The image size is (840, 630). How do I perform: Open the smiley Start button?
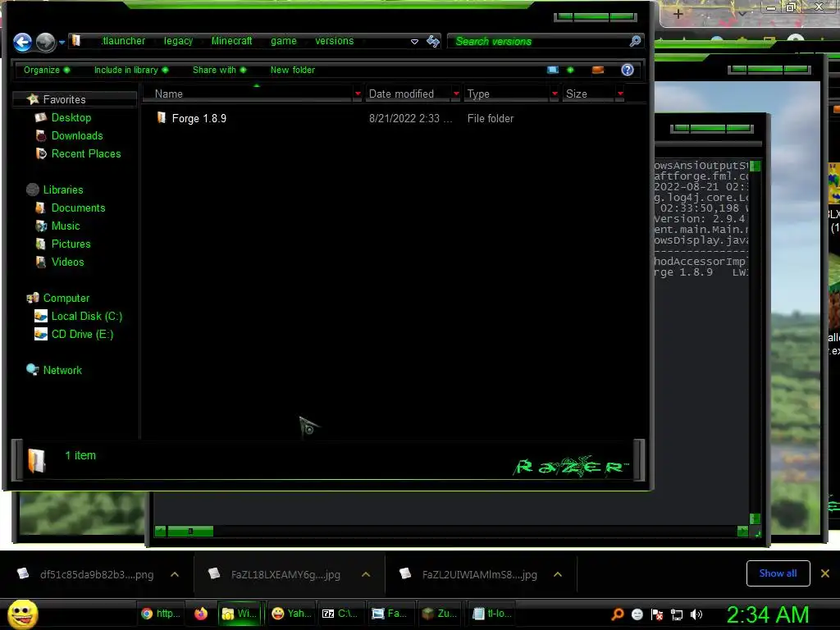(22, 614)
